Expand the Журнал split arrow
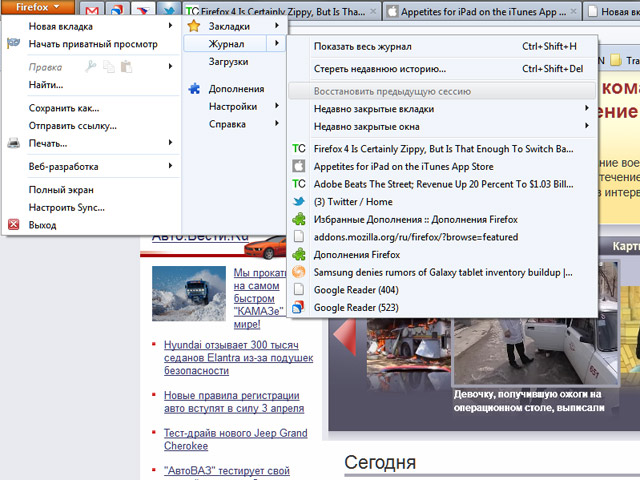The height and width of the screenshot is (480, 640). coord(277,43)
